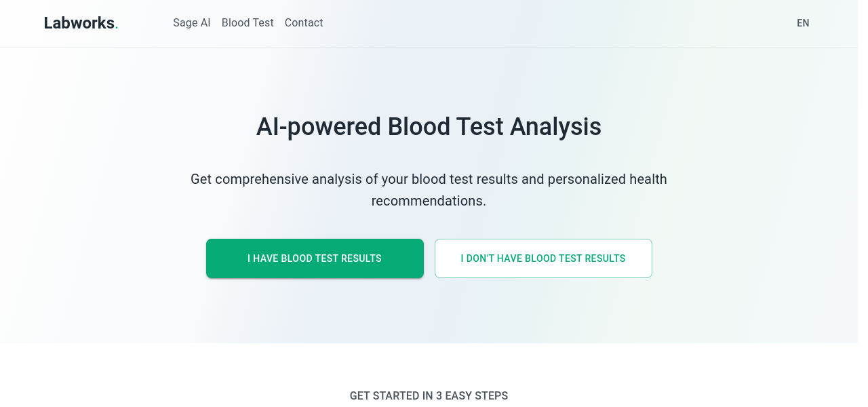Click the line starting 'Get comprehensive analysis'
Image resolution: width=868 pixels, height=407 pixels.
[429, 179]
